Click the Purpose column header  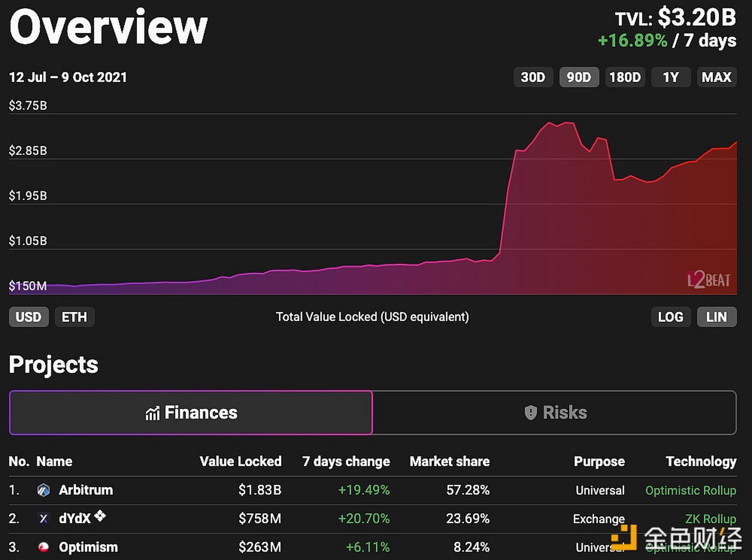coord(600,462)
